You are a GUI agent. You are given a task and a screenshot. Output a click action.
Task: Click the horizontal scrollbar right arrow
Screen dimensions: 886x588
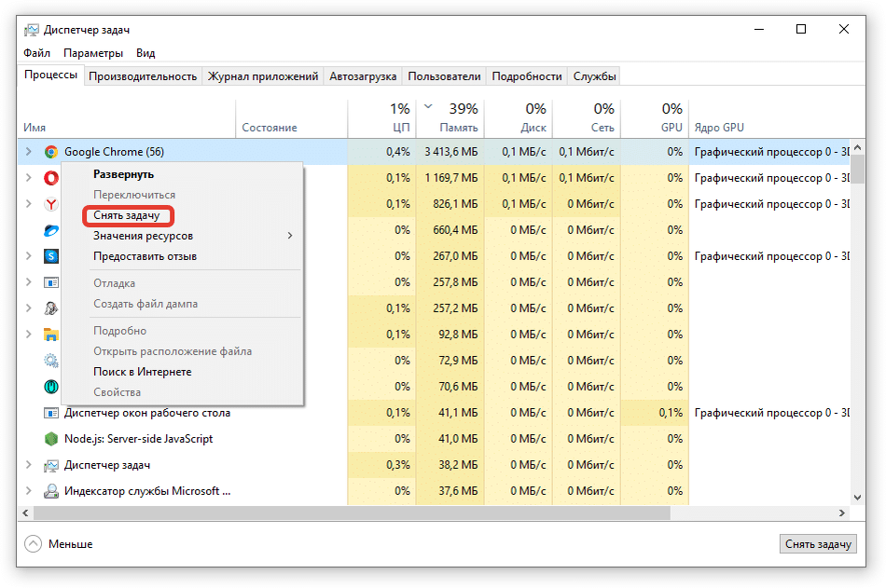pos(842,513)
